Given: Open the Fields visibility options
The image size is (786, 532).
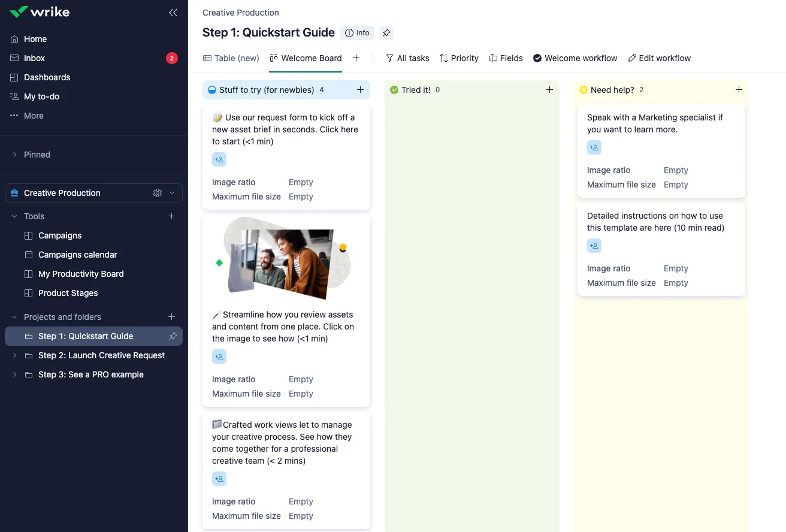Looking at the screenshot, I should [506, 58].
